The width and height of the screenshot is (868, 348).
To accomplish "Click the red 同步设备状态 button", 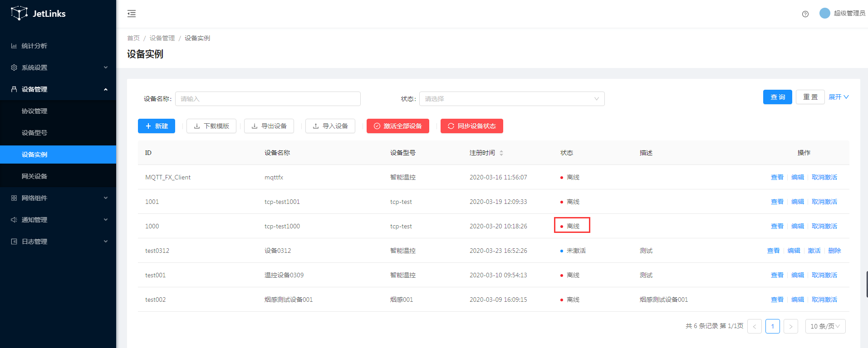I will point(471,126).
